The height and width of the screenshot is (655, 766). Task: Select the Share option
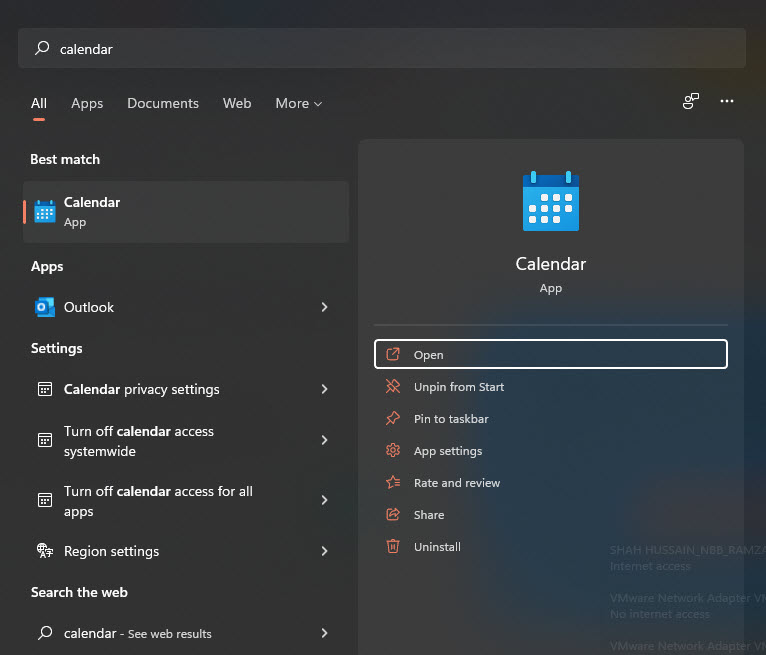(x=551, y=515)
